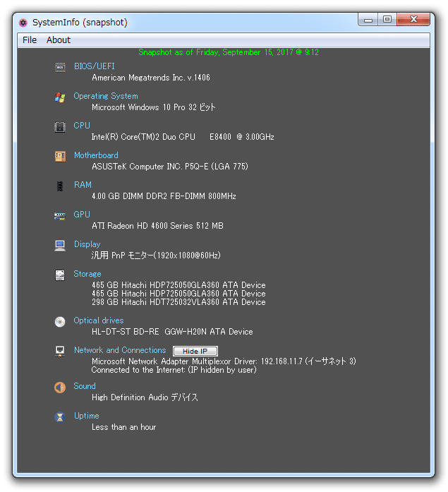Click 'Microsoft Windows 10 Pro 32' text
448x492 pixels.
[144, 107]
